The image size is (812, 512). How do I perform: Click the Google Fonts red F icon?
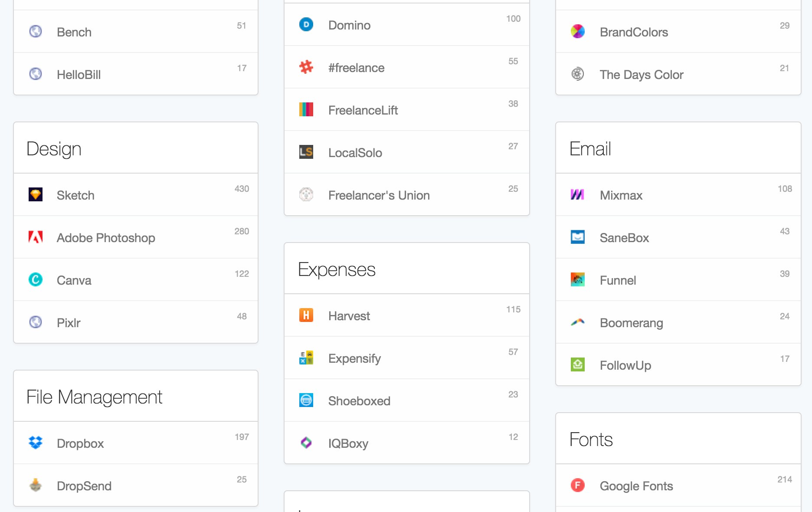tap(578, 485)
